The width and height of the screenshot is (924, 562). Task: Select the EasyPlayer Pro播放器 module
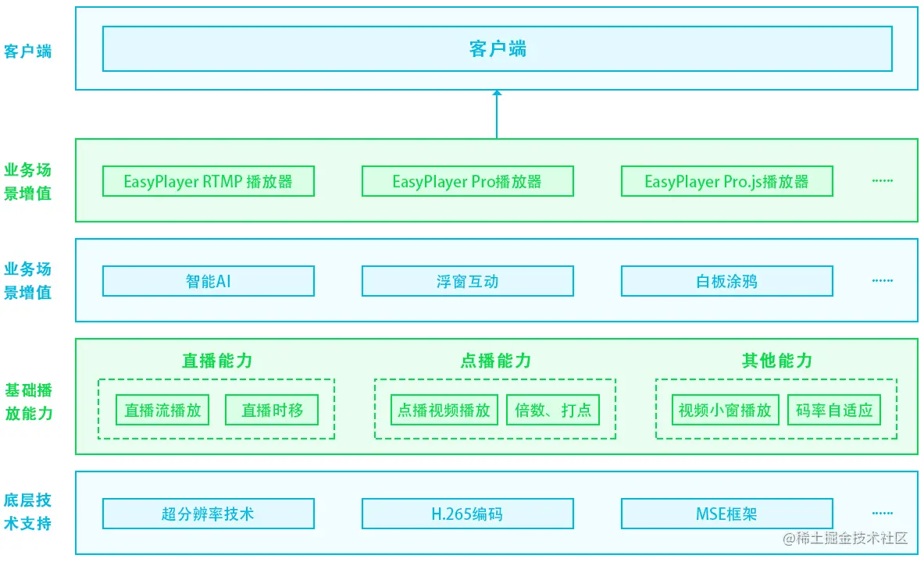466,181
